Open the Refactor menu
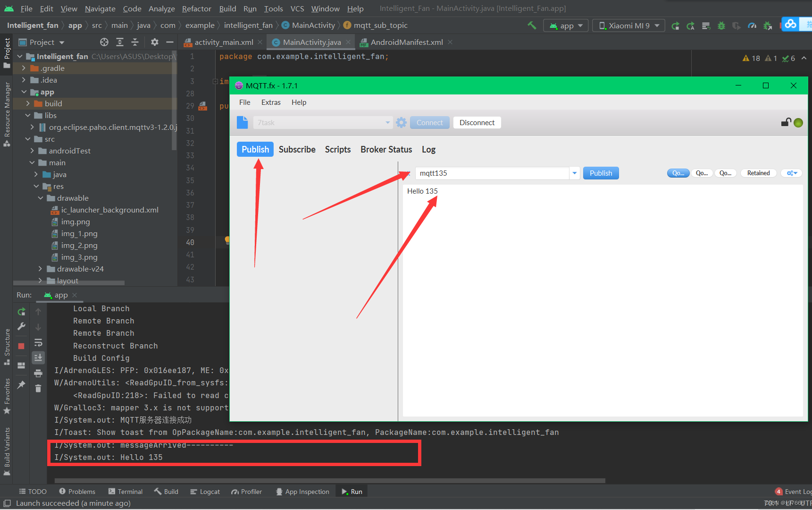The width and height of the screenshot is (812, 510). click(x=196, y=8)
